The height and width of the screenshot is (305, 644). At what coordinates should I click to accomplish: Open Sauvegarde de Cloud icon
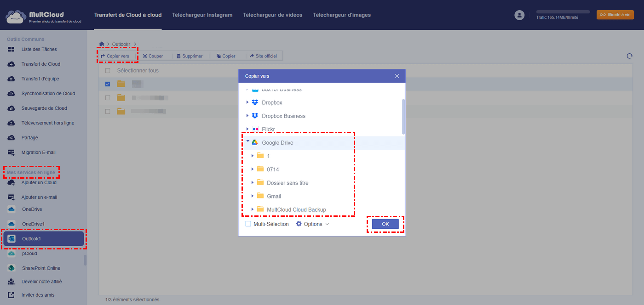11,108
